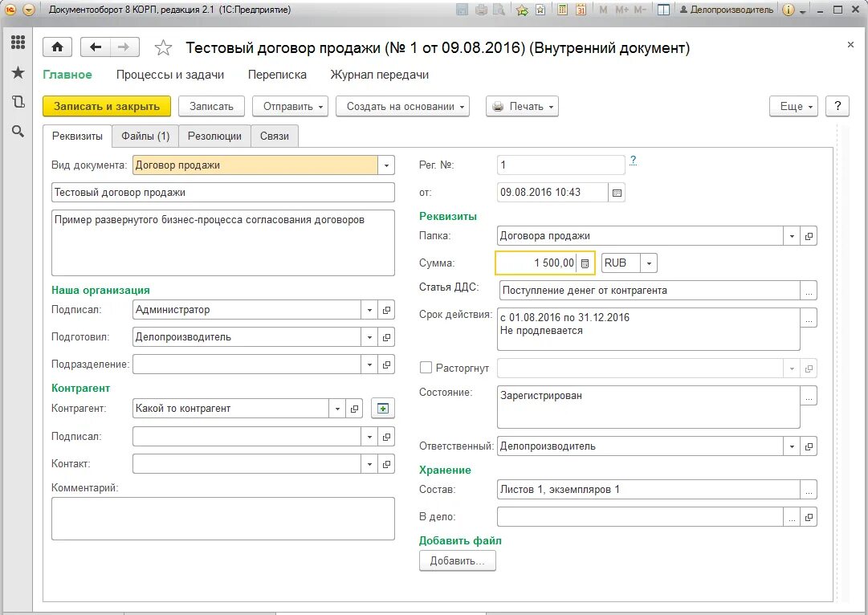Click Записать и закрыть button
Viewport: 868px width, 615px height.
(x=107, y=106)
